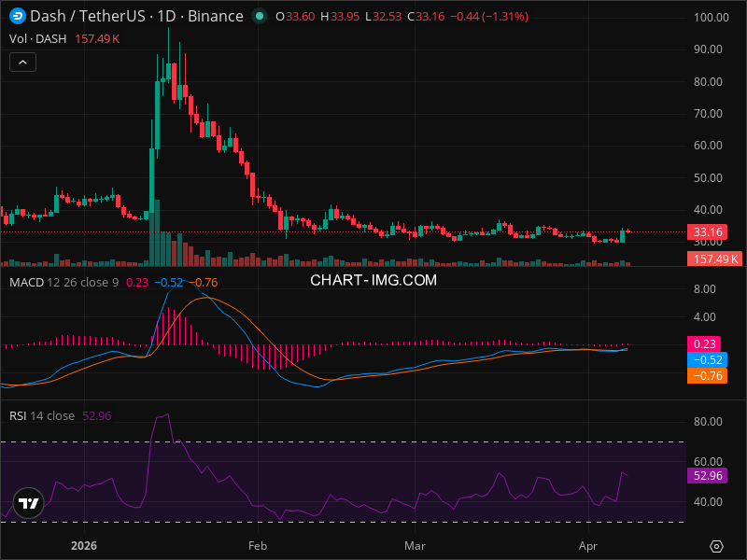
Task: Select the MACD 12 26 close 9 label
Action: tap(63, 283)
